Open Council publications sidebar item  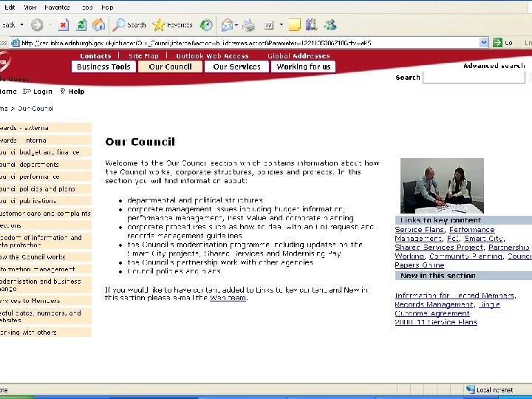(x=46, y=201)
